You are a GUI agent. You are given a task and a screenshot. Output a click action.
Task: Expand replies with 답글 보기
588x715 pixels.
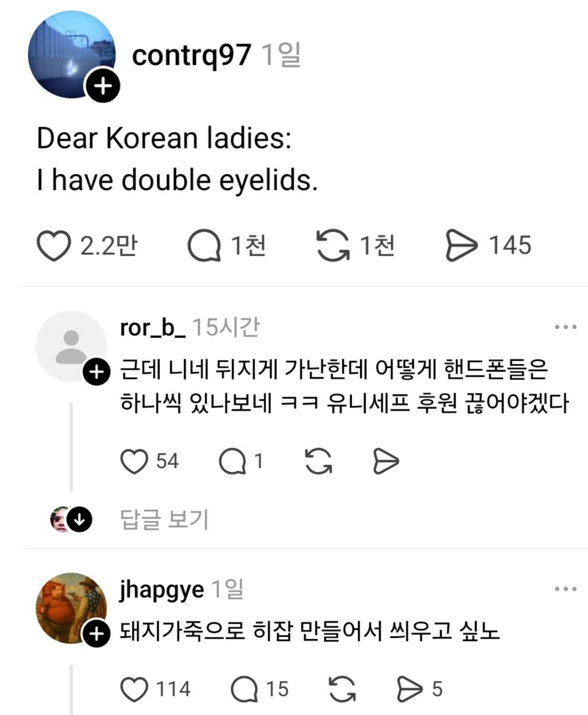click(x=164, y=519)
